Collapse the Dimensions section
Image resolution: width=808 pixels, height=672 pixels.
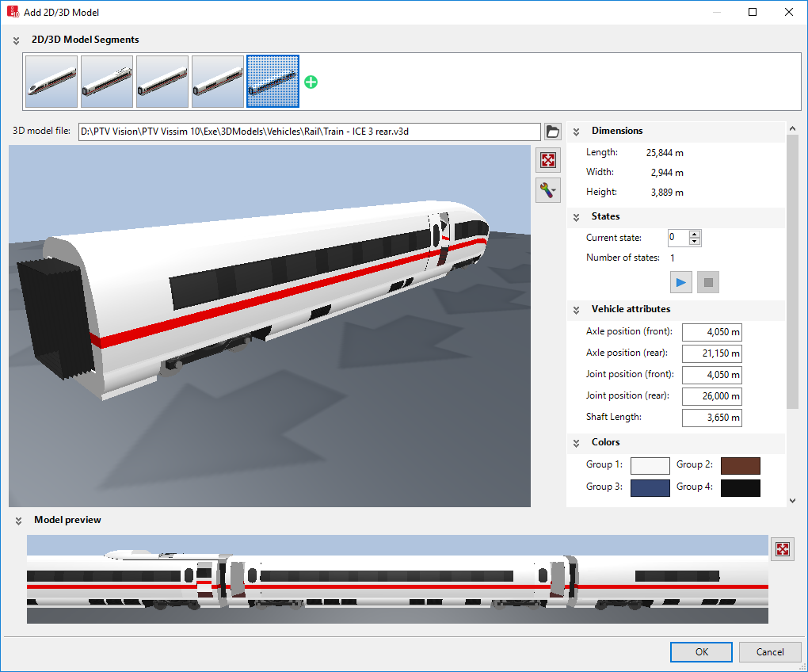point(577,132)
